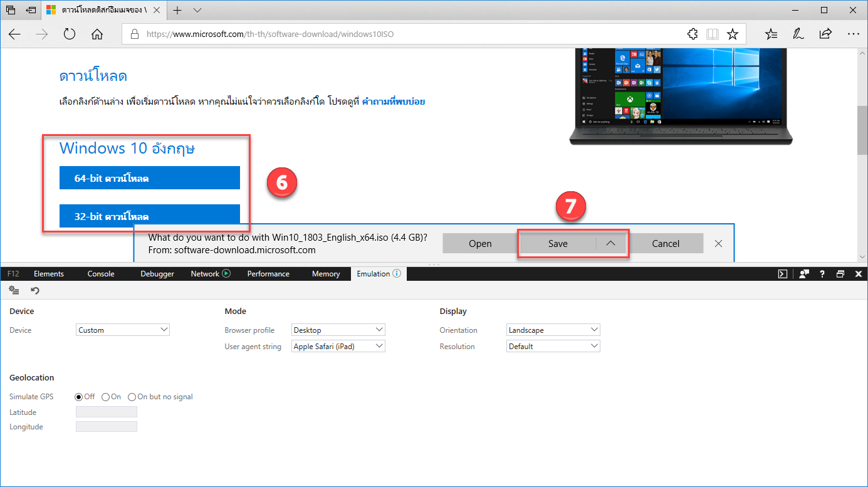Refresh the current page
Screen dimensions: 868x487
[70, 34]
